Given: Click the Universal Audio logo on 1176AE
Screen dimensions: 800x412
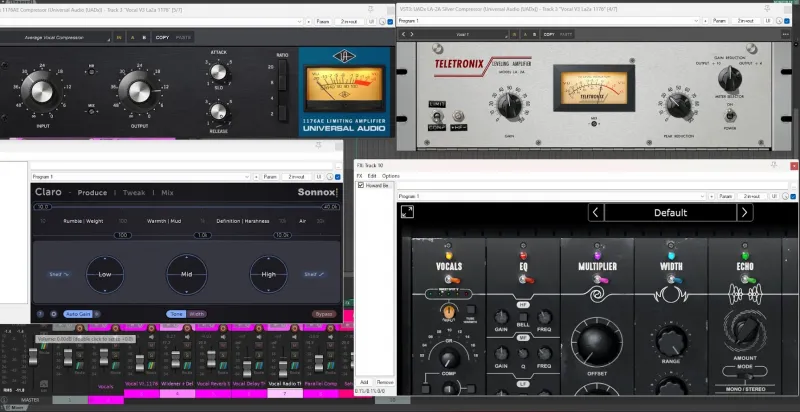Looking at the screenshot, I should point(344,57).
